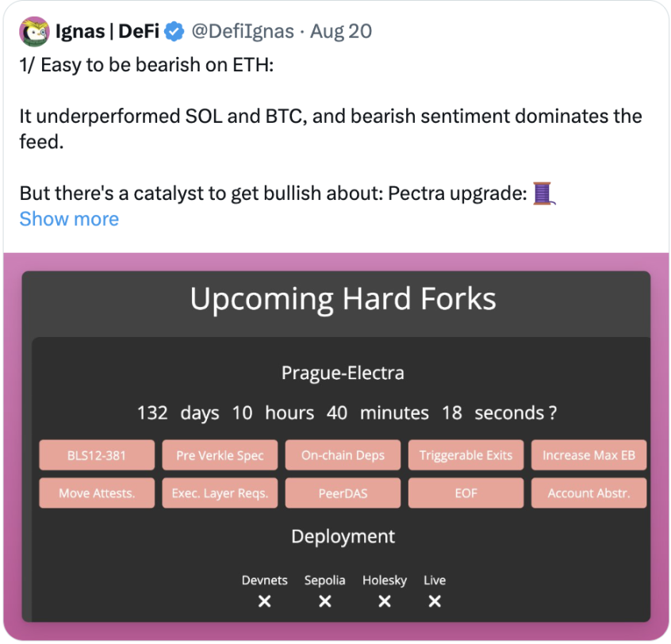
Task: Open the Aug 20 tweet timestamp
Action: click(x=340, y=33)
